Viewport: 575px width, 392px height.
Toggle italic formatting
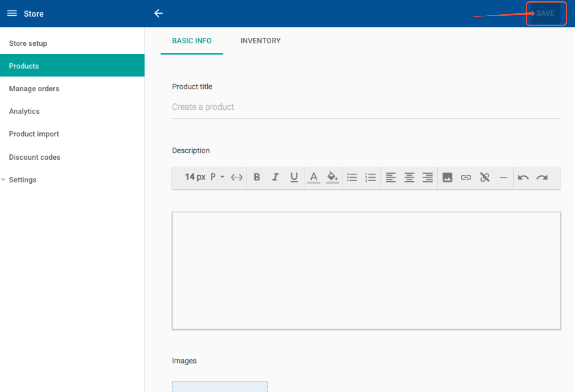point(275,177)
